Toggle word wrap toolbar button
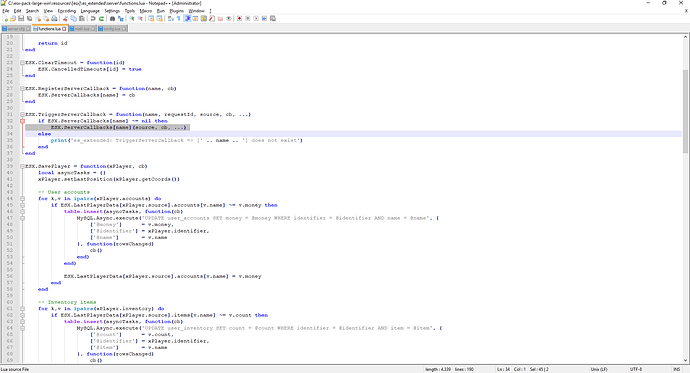The width and height of the screenshot is (690, 373). [170, 18]
